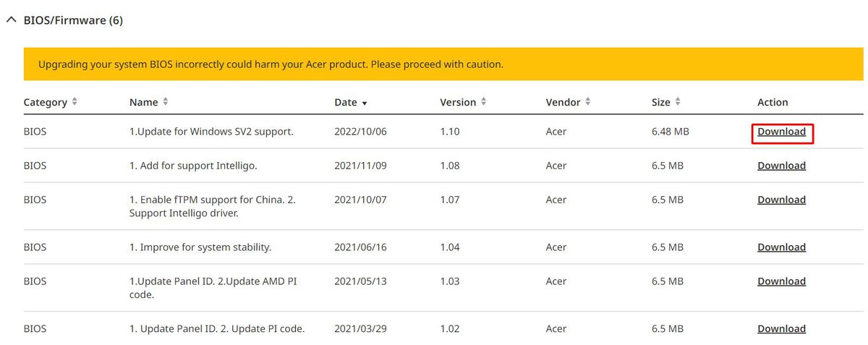Sort by Category column arrows
This screenshot has height=345, width=868.
(x=75, y=102)
